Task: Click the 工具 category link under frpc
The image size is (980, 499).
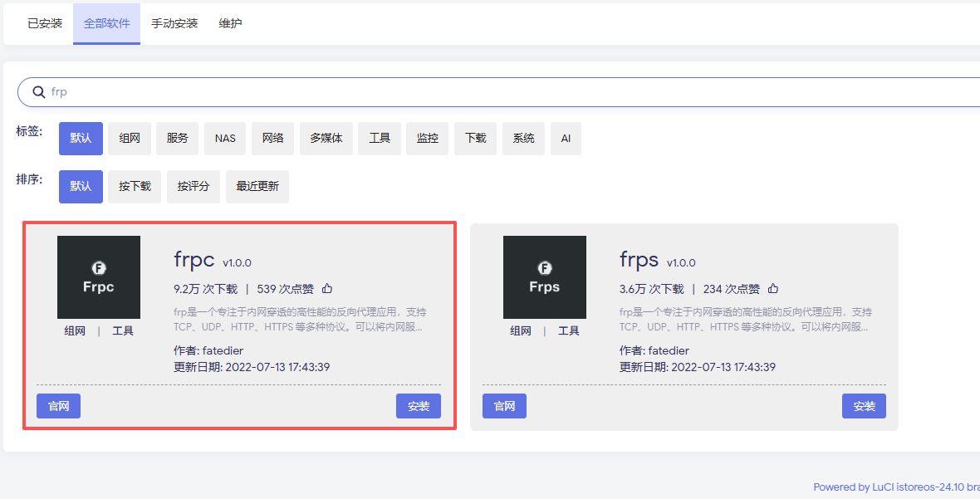Action: pos(123,330)
